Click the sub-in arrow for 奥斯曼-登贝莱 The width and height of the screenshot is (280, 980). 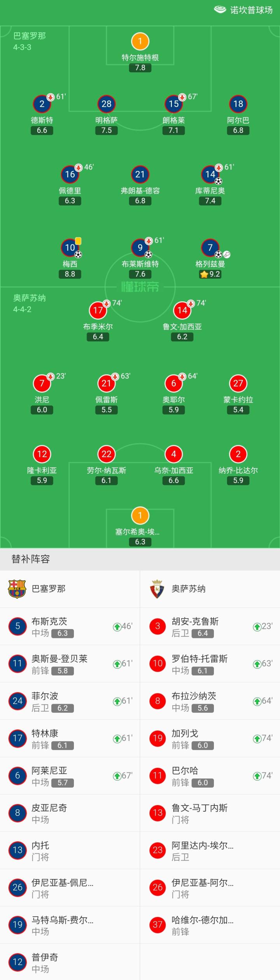coord(117,664)
